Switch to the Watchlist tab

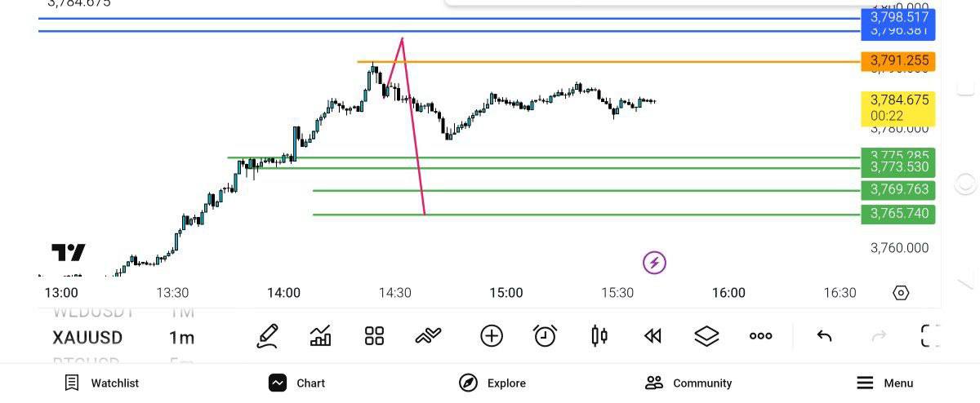102,383
